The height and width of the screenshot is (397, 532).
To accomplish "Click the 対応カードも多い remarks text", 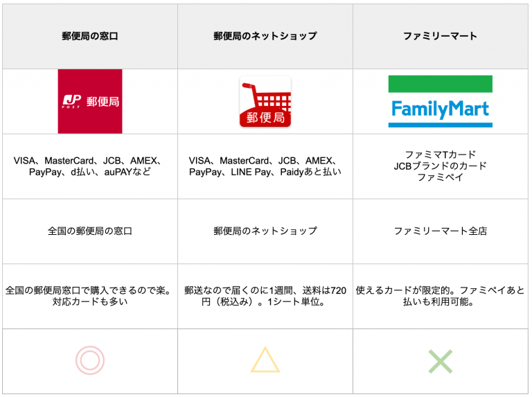I will [90, 302].
